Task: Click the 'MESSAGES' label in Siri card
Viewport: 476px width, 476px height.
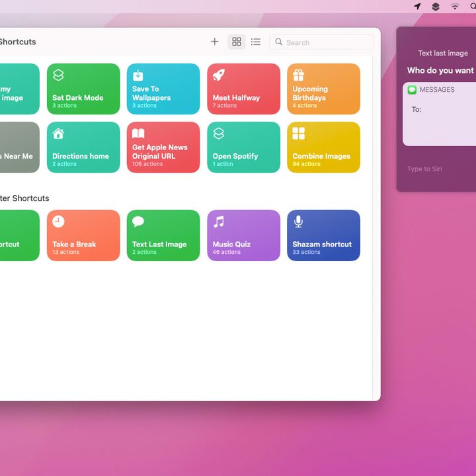Action: click(437, 90)
